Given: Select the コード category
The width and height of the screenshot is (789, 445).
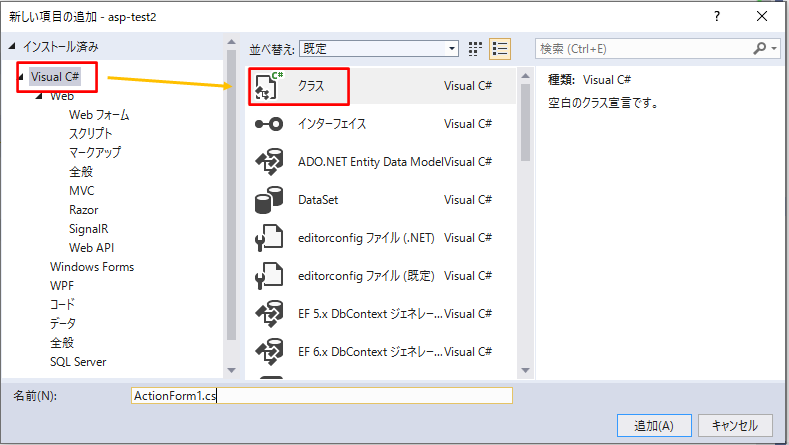Looking at the screenshot, I should [x=62, y=304].
